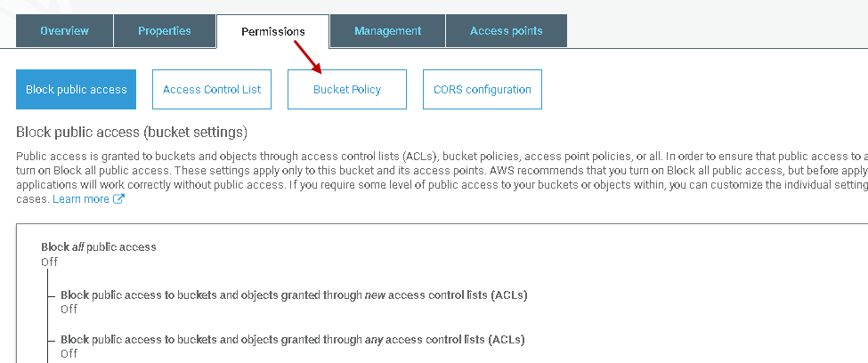Click the 'Block public access (bucket settings)' heading
The width and height of the screenshot is (868, 363).
pos(132,133)
